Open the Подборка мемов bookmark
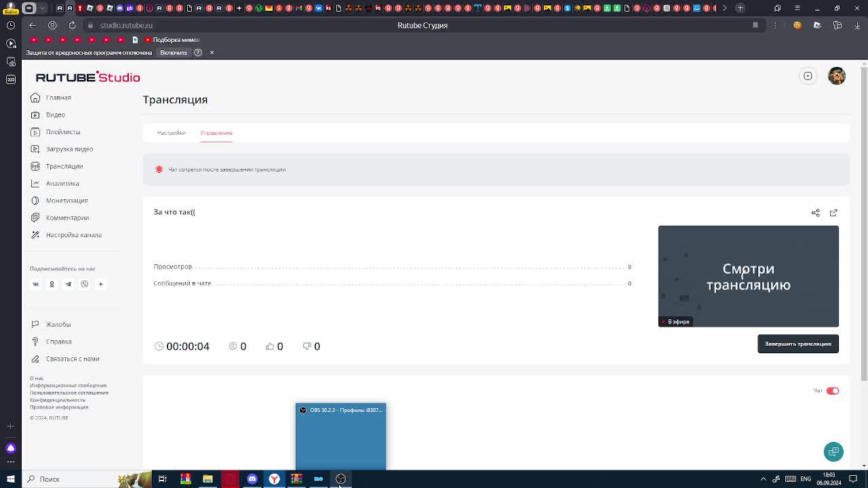 tap(172, 39)
